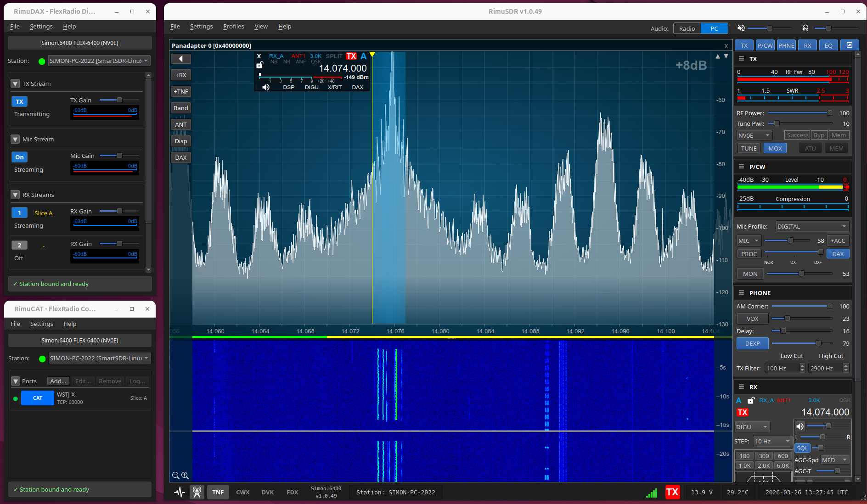Open the Profiles menu in RimuSDR
This screenshot has width=867, height=504.
point(234,26)
